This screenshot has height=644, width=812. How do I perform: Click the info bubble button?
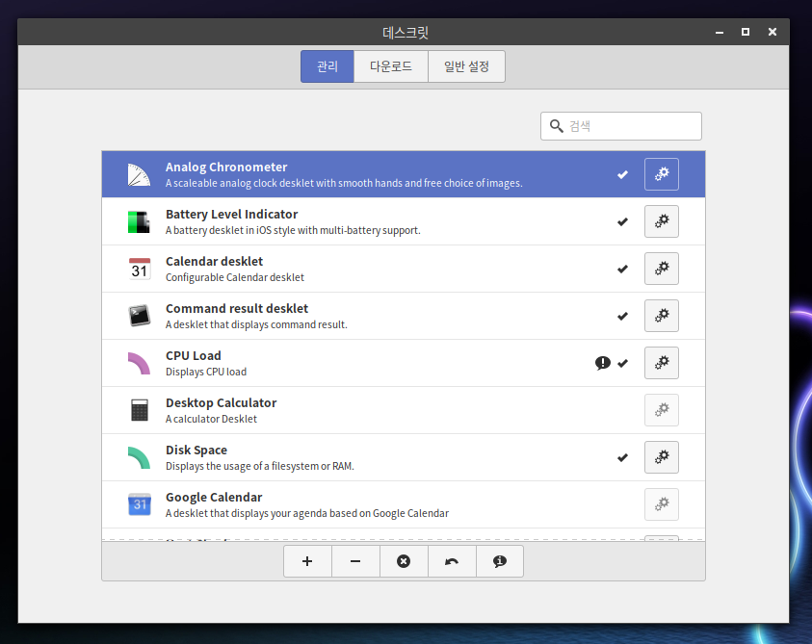[x=500, y=561]
